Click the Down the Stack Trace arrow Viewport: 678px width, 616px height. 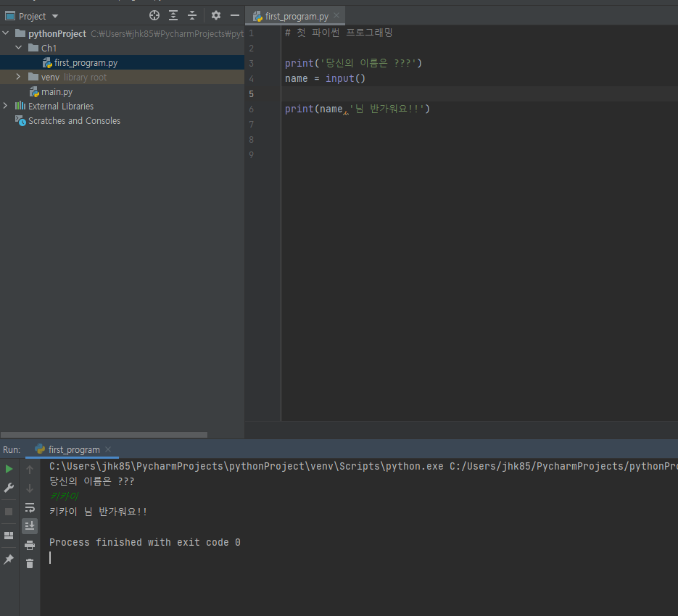(x=30, y=488)
